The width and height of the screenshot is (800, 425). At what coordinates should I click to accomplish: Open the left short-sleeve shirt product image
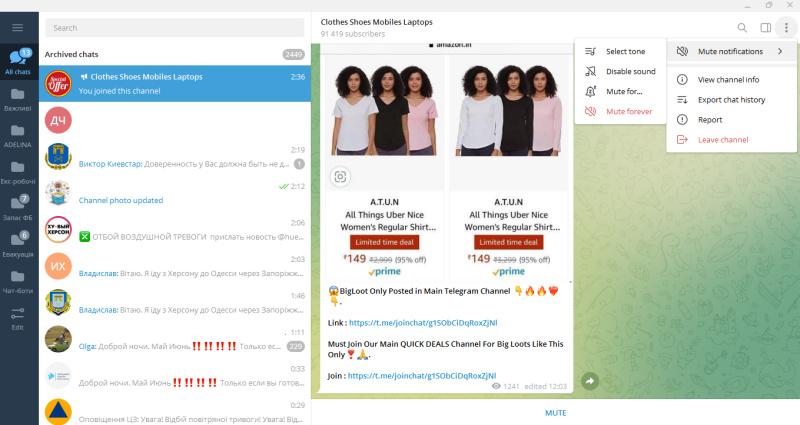click(x=385, y=109)
